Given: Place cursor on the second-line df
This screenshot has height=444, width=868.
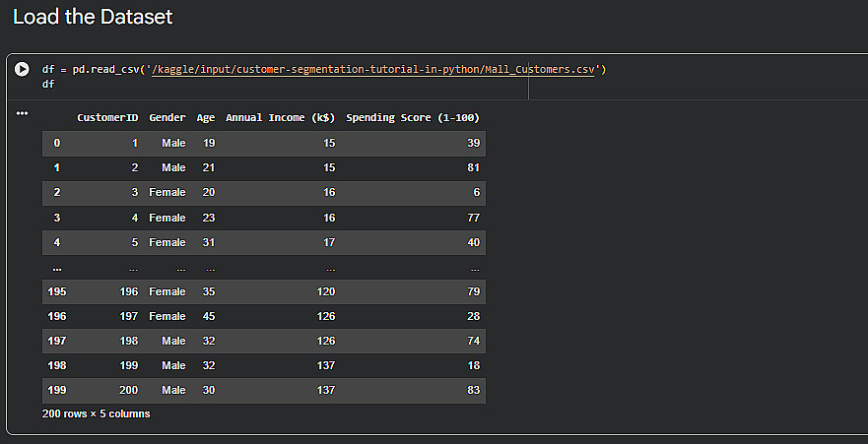Looking at the screenshot, I should (48, 85).
